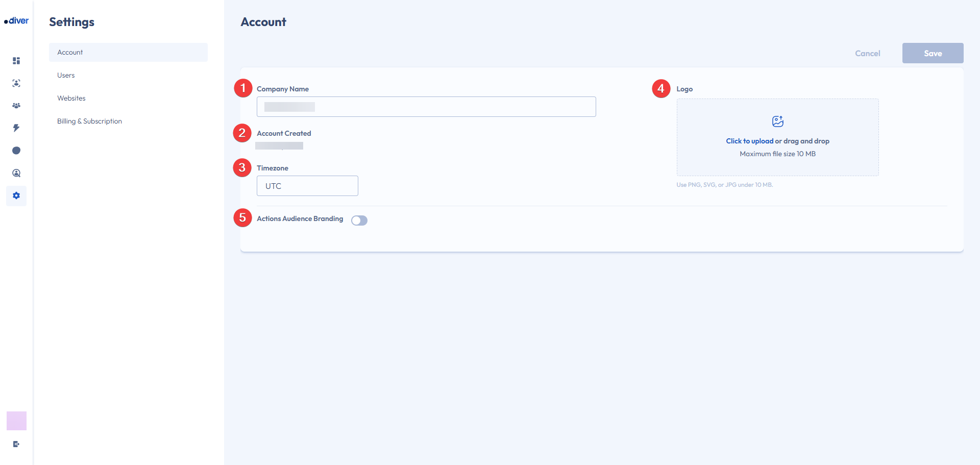Open the audiences group icon
This screenshot has width=980, height=465.
pyautogui.click(x=16, y=106)
